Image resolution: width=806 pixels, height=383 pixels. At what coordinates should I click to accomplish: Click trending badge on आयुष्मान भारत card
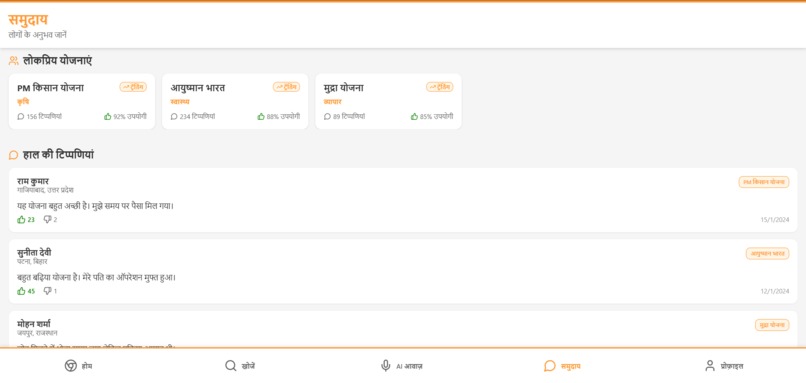click(286, 87)
